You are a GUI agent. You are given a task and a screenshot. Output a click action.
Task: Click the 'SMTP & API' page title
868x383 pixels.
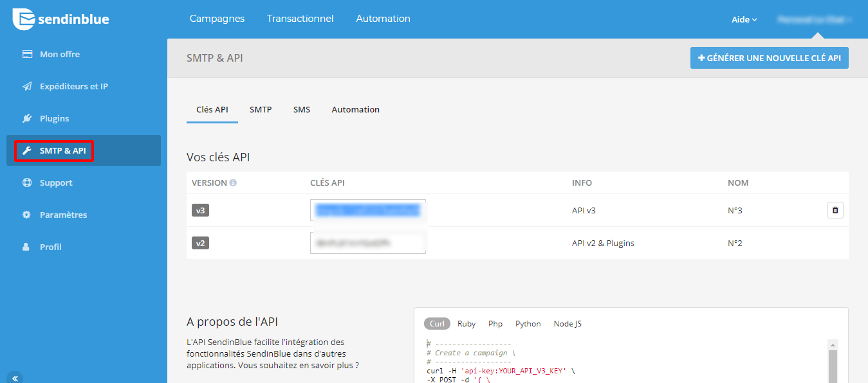pos(215,58)
